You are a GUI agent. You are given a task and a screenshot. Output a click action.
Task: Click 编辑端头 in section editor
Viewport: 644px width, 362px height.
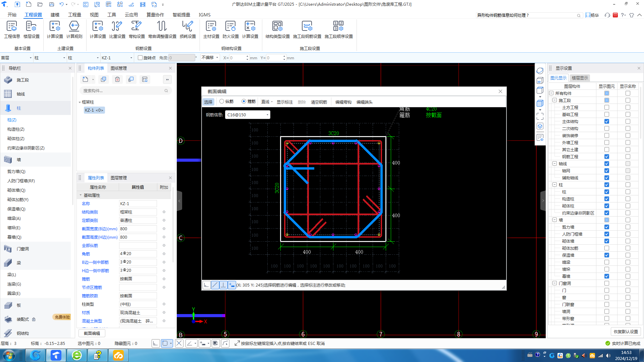tap(364, 102)
